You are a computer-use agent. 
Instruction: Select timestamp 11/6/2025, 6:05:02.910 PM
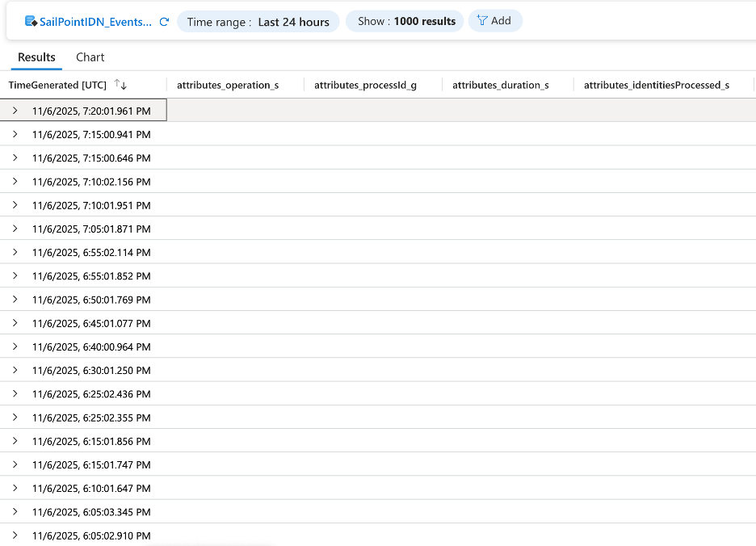[x=91, y=535]
